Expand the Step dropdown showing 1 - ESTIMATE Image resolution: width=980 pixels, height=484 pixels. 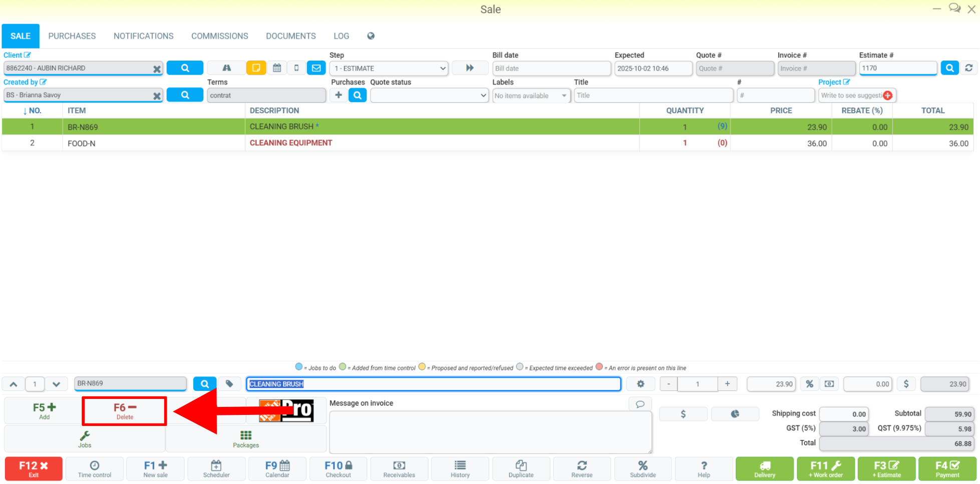pos(389,68)
